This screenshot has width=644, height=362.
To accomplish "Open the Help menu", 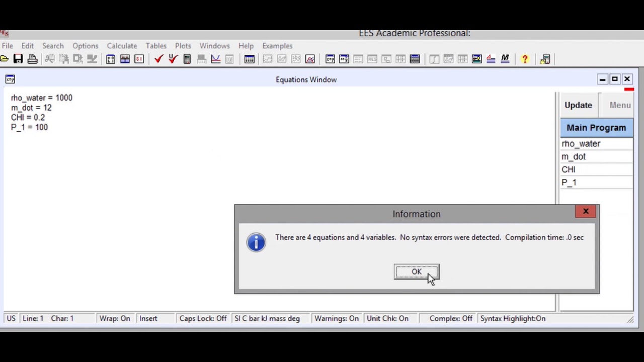I will tap(246, 46).
